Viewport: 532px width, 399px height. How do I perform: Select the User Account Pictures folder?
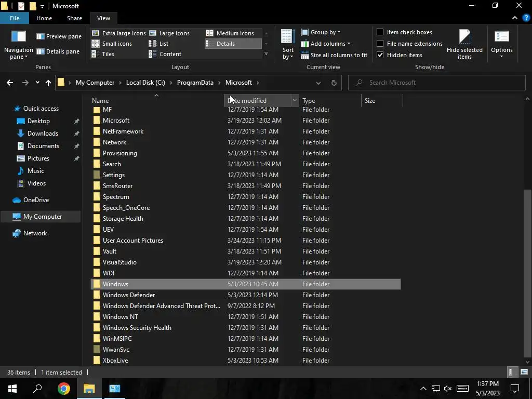(246, 240)
